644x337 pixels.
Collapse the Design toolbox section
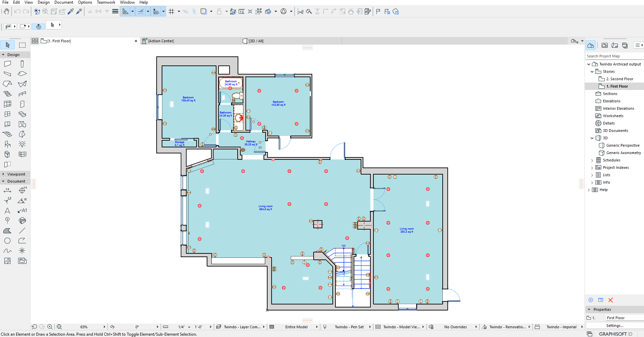point(3,55)
